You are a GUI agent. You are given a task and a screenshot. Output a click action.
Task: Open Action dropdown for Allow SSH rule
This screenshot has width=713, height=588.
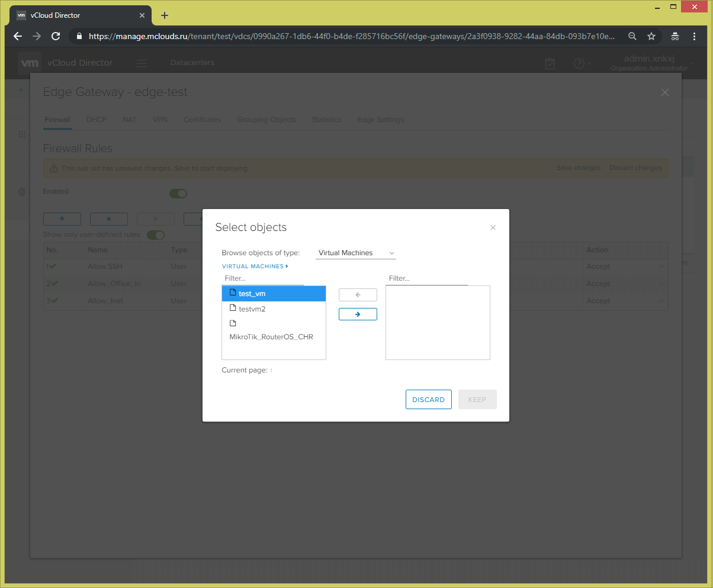tap(661, 267)
